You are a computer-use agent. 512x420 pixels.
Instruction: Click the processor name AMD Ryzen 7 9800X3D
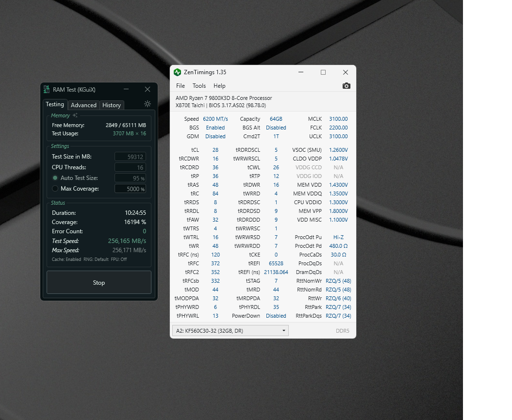point(224,98)
